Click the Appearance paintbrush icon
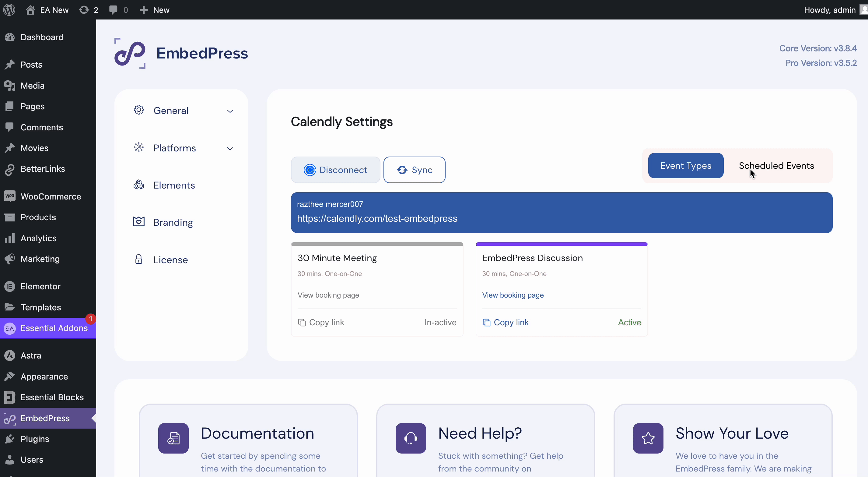868x477 pixels. pos(10,376)
